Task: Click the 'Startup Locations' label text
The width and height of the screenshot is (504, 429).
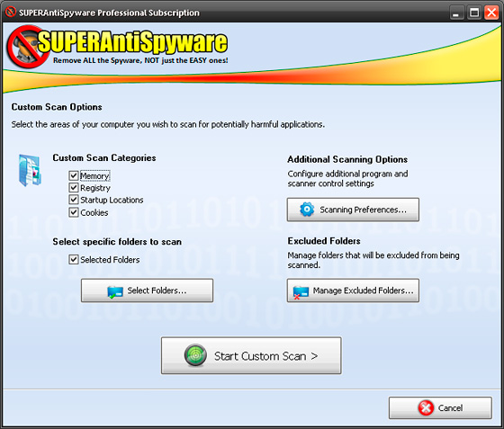Action: (112, 200)
